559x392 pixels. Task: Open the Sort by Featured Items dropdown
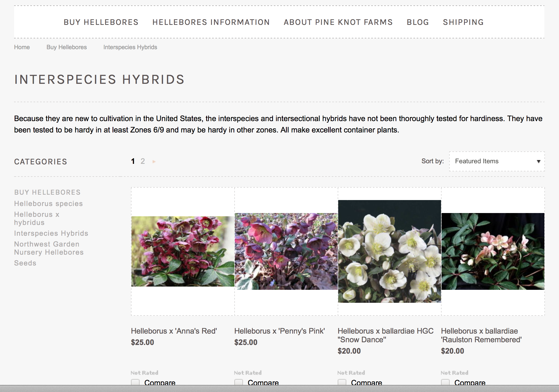(497, 161)
